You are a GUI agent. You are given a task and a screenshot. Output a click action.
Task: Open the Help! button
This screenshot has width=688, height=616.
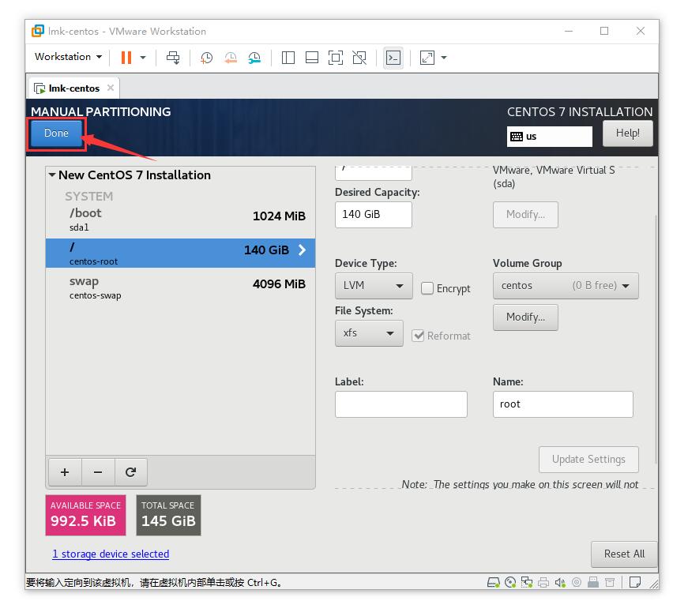tap(627, 133)
